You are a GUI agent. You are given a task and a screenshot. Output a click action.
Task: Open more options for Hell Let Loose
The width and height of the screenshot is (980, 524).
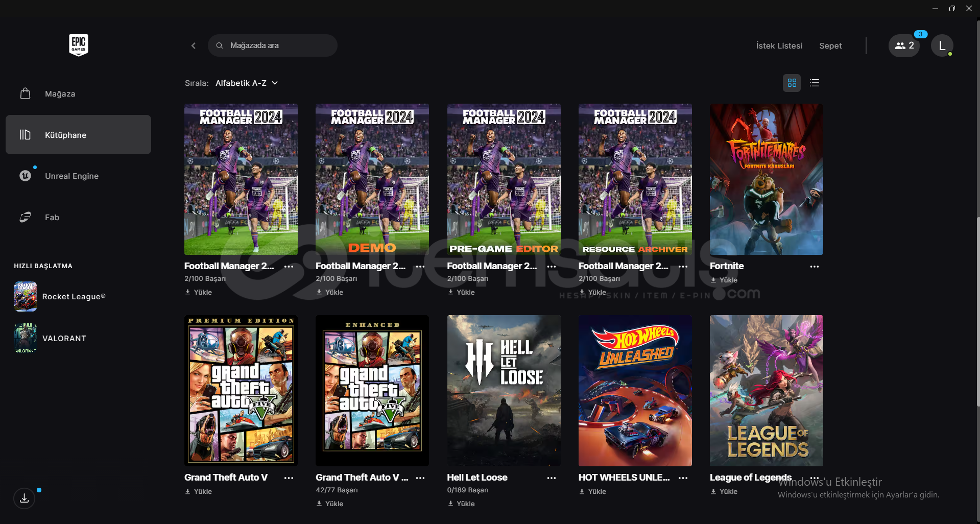tap(552, 478)
